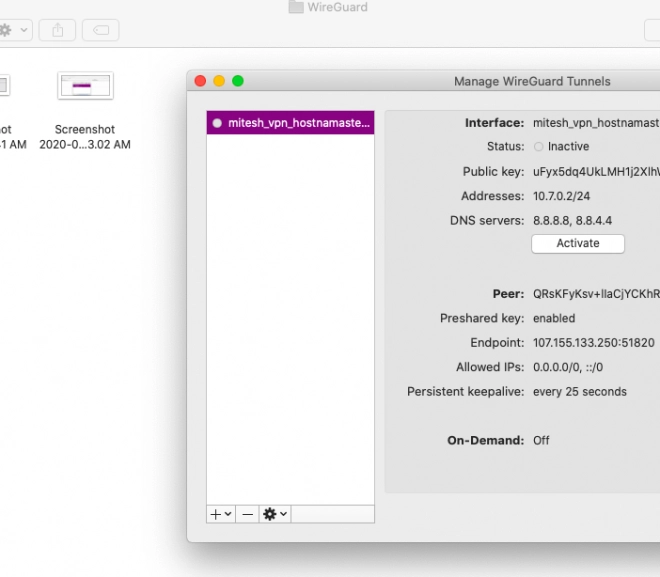The image size is (660, 577).
Task: Click the Endpoint value 107.155.133.250:51820
Action: tap(593, 343)
